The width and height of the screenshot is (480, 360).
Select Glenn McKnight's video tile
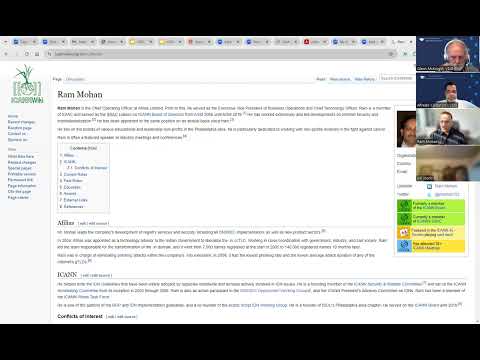[x=448, y=54]
